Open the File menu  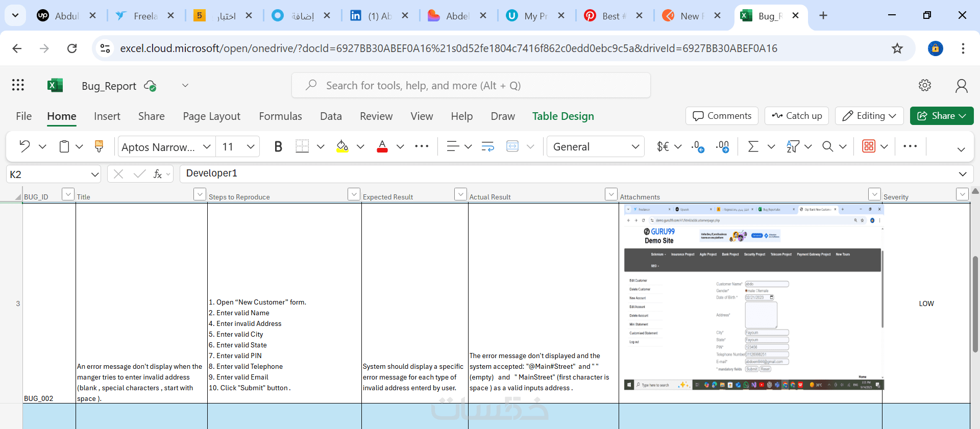pos(24,116)
